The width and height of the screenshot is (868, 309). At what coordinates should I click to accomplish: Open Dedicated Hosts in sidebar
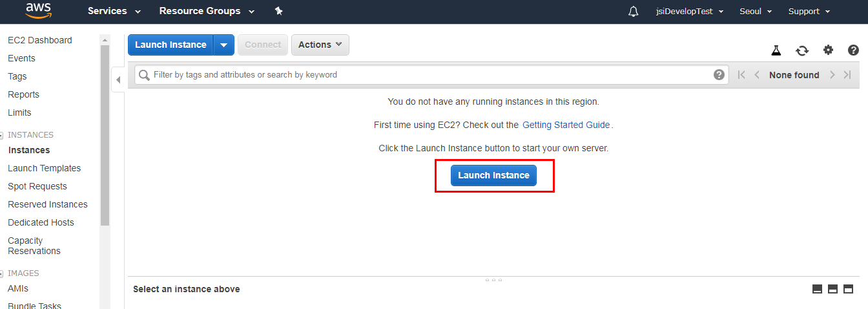[41, 222]
